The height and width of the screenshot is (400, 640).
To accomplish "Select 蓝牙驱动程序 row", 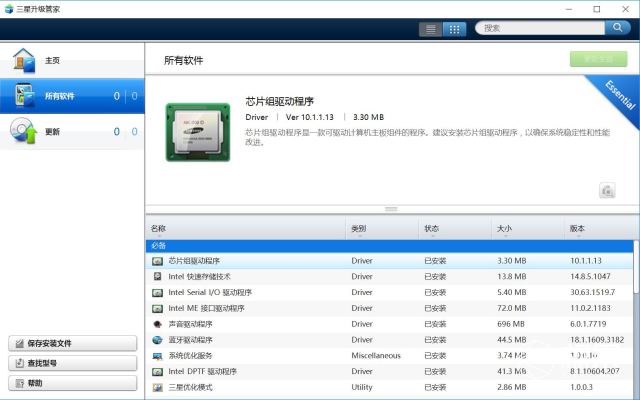I will [x=389, y=340].
